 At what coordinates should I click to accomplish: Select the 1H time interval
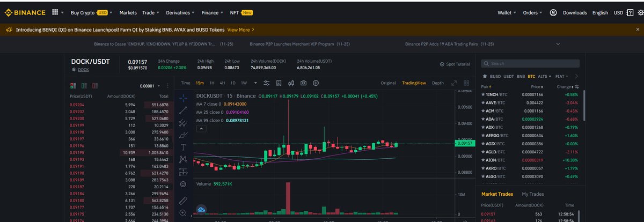pyautogui.click(x=212, y=83)
